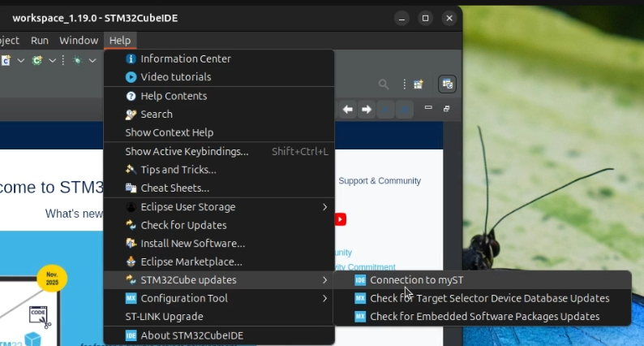Click MX icon beside Embedded Software Packages
This screenshot has height=346, width=644.
coord(360,317)
